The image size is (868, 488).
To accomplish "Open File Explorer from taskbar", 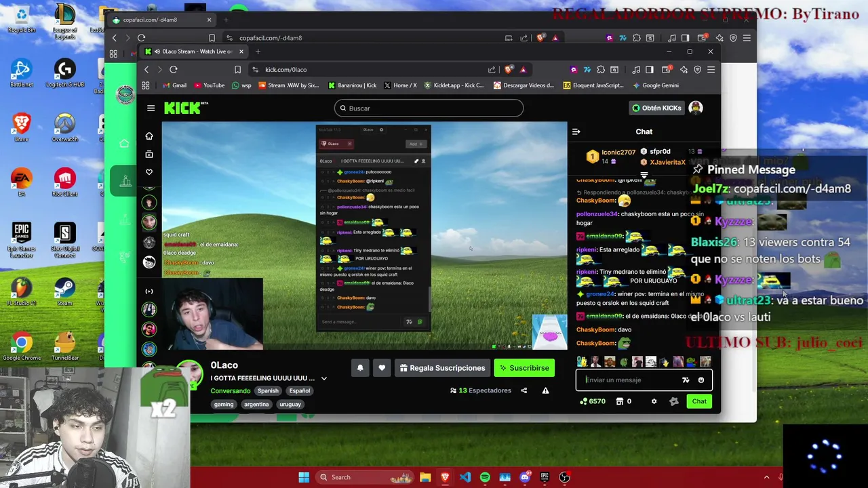I will click(425, 477).
